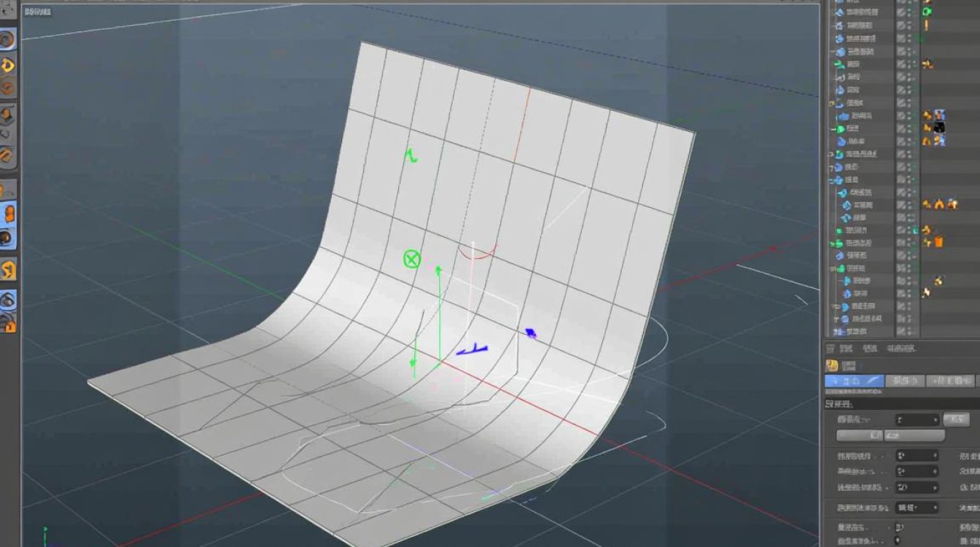Viewport: 980px width, 547px height.
Task: Click the yellow object icon below attribute menu
Action: 832,365
